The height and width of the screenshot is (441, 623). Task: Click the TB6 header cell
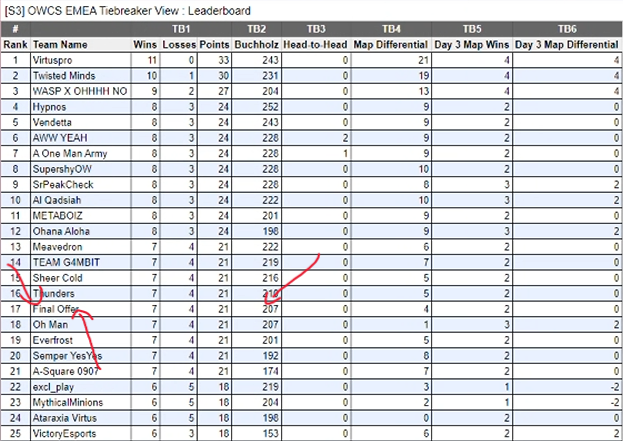[x=567, y=29]
